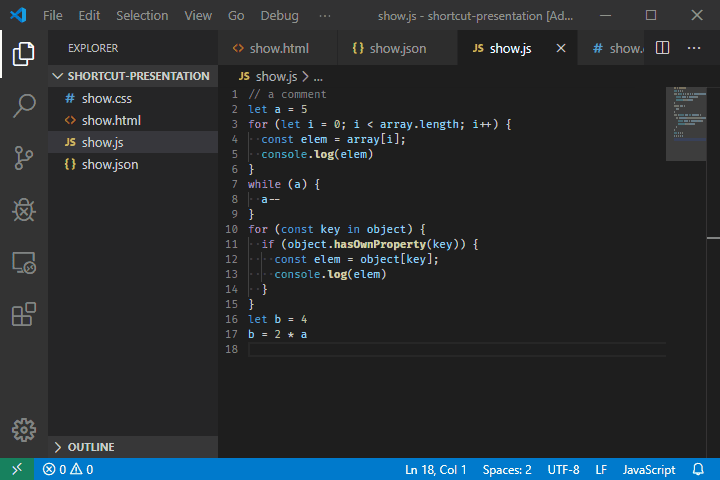Open the Selection menu
Screen dimensions: 720x480
[x=142, y=16]
